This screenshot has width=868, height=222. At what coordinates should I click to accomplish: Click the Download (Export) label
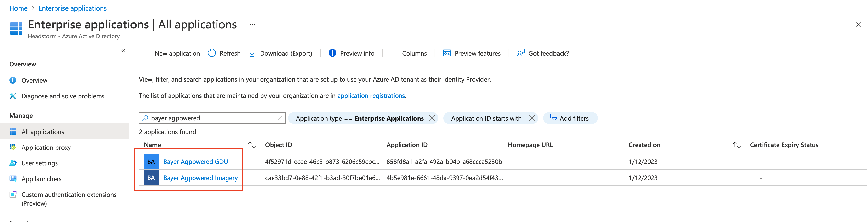coord(286,53)
